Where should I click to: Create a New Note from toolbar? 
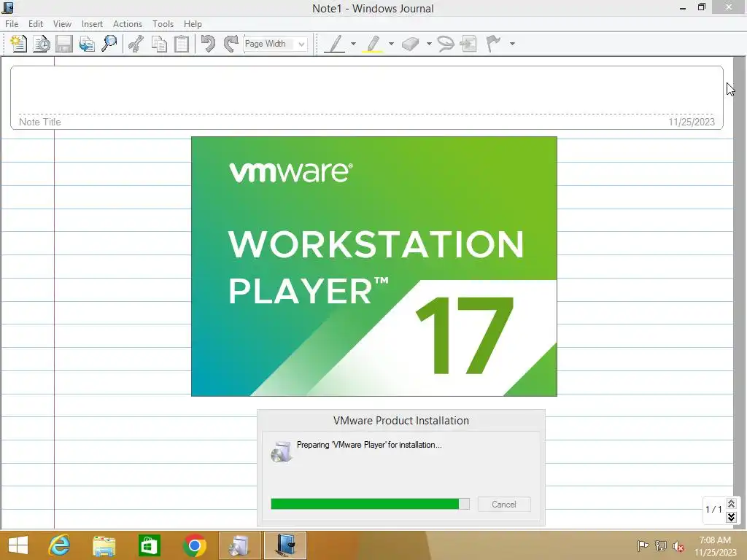click(x=18, y=44)
